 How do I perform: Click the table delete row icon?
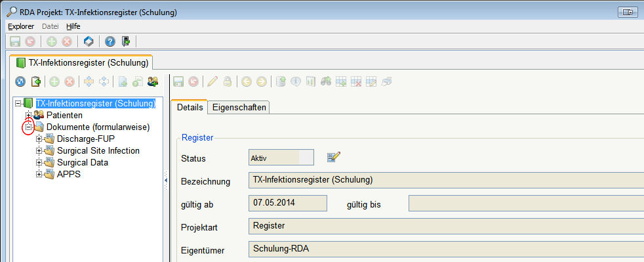[356, 82]
